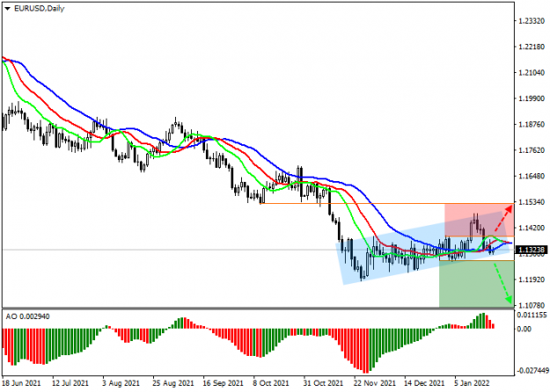Viewport: 550px width, 392px height.
Task: Click the 0.011155 AO scale value
Action: click(532, 316)
